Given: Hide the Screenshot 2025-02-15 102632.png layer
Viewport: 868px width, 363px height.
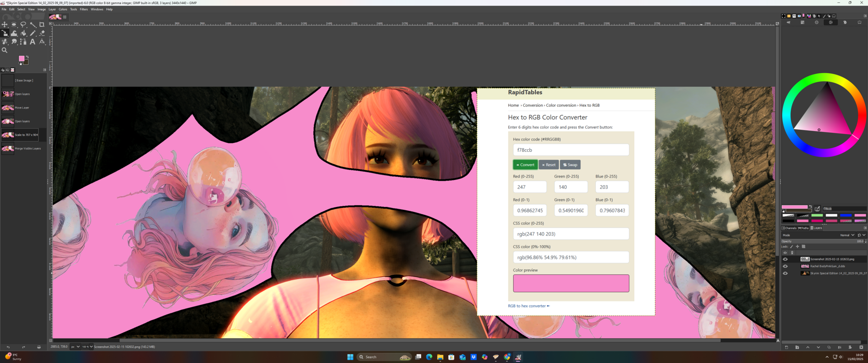Looking at the screenshot, I should click(x=785, y=259).
